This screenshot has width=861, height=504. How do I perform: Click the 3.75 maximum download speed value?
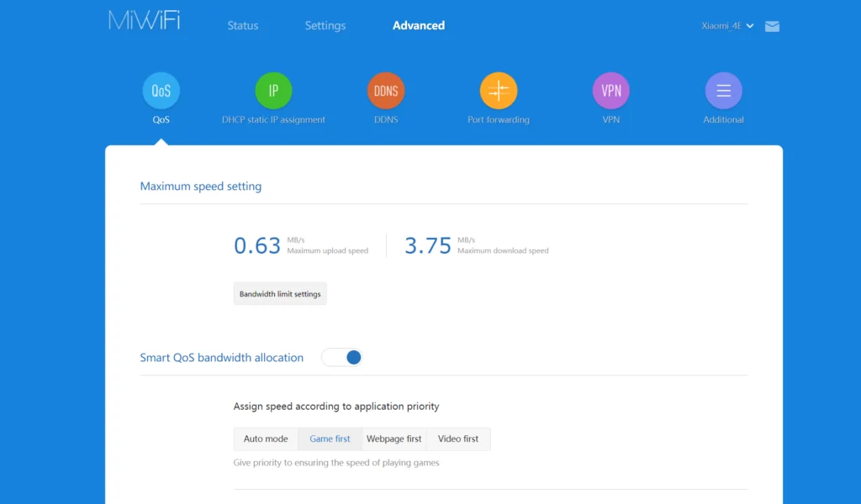tap(428, 245)
